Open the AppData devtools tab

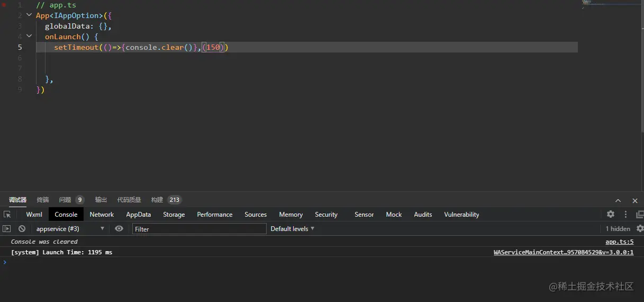point(138,215)
